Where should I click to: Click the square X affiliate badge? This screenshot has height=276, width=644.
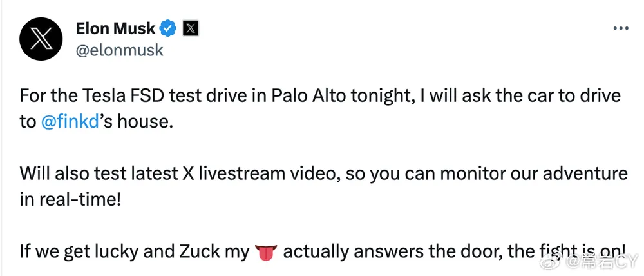(x=191, y=28)
